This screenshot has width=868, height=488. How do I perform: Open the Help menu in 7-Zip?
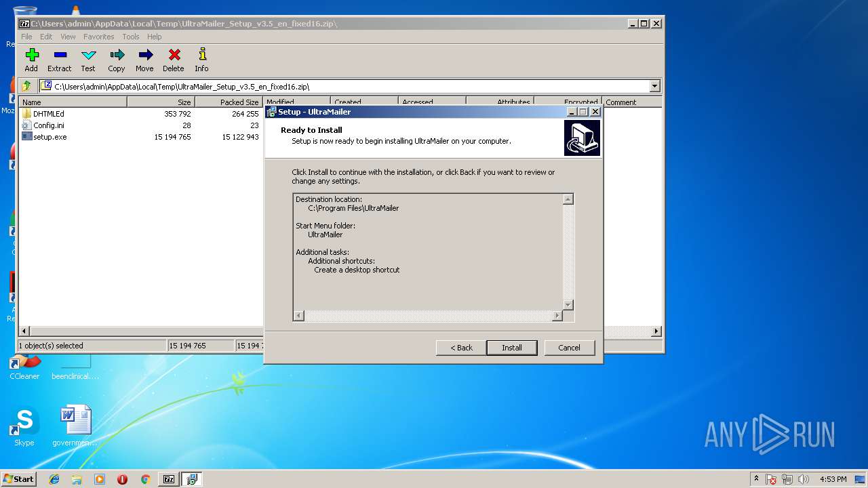click(155, 37)
